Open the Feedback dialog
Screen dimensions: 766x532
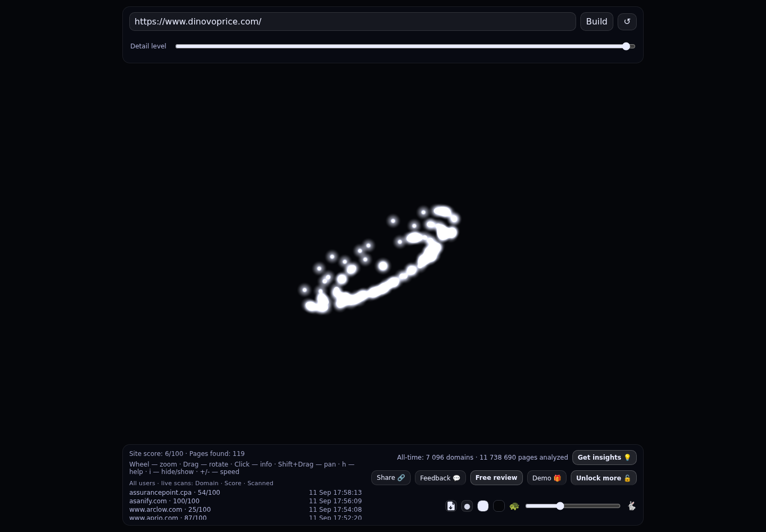click(440, 478)
